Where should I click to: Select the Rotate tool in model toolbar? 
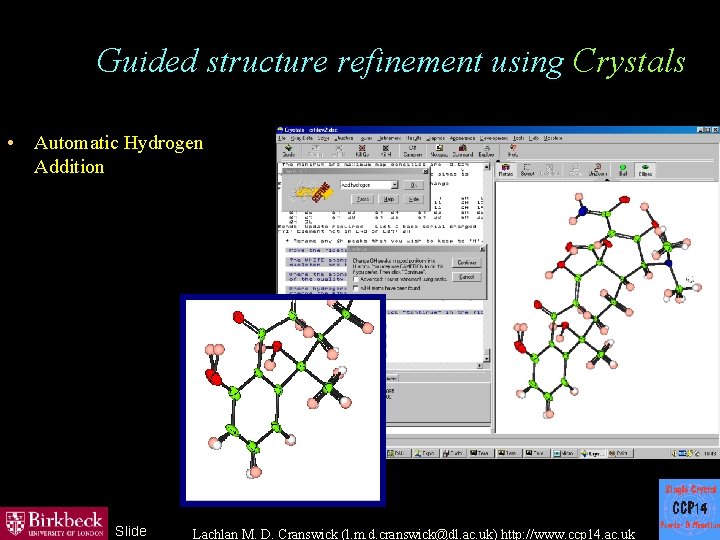[506, 169]
